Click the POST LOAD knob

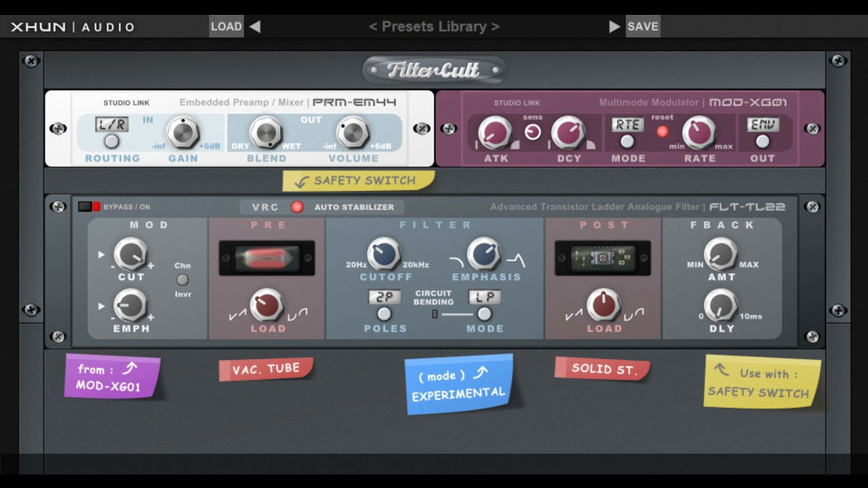[x=604, y=306]
